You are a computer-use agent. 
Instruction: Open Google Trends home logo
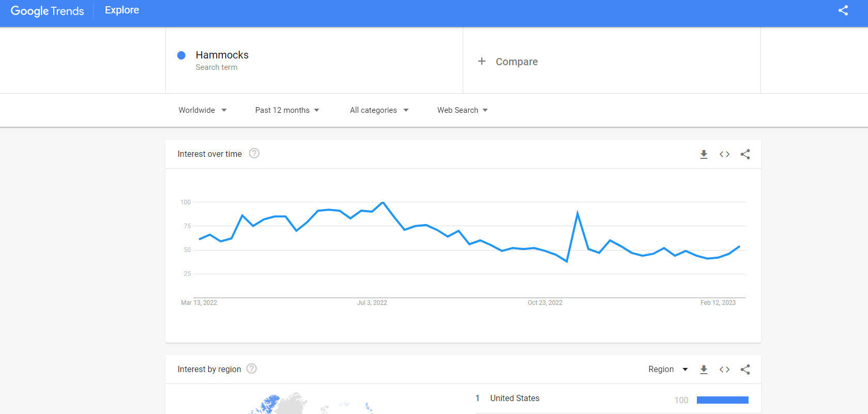[x=47, y=11]
